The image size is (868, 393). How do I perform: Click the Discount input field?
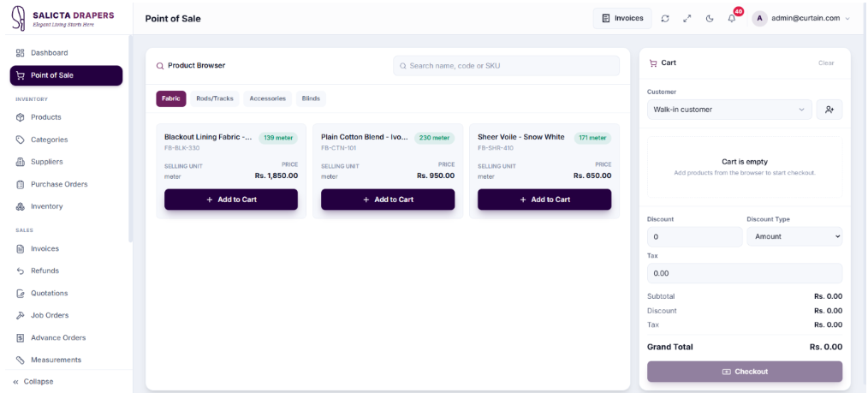click(x=694, y=237)
